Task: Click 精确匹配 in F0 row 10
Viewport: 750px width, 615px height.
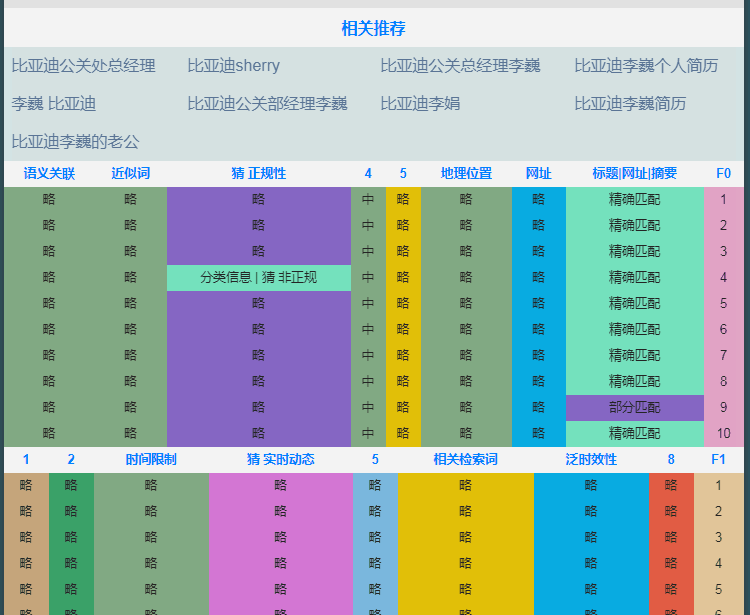Action: point(635,433)
